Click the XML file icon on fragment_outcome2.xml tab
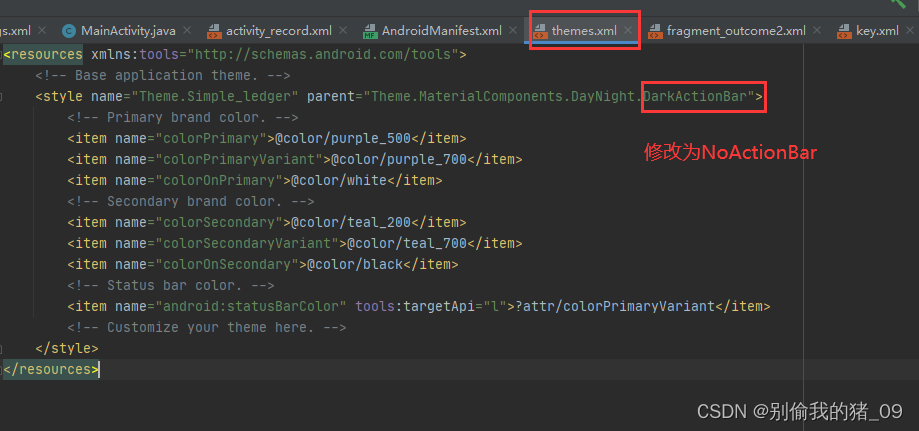The image size is (919, 431). [655, 31]
